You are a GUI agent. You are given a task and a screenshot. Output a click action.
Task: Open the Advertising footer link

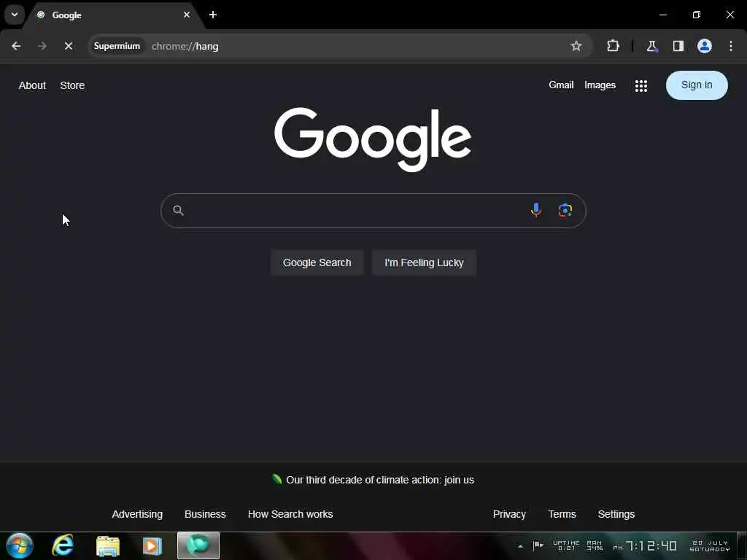click(x=137, y=514)
